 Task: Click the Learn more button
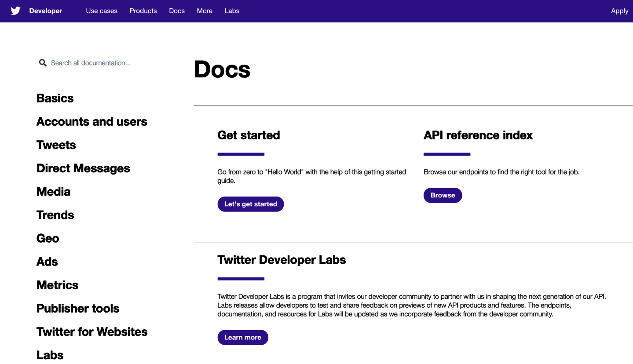[x=243, y=337]
